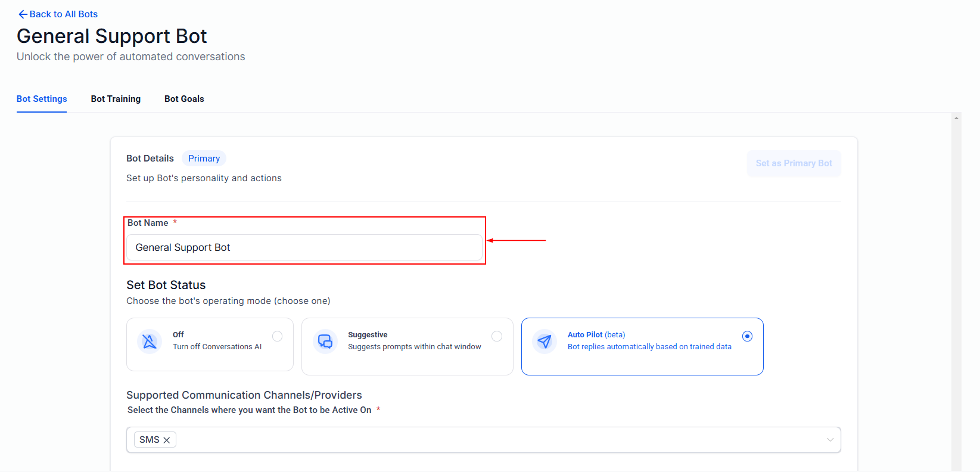
Task: Click the 'Bot Details' heading
Action: pyautogui.click(x=150, y=159)
